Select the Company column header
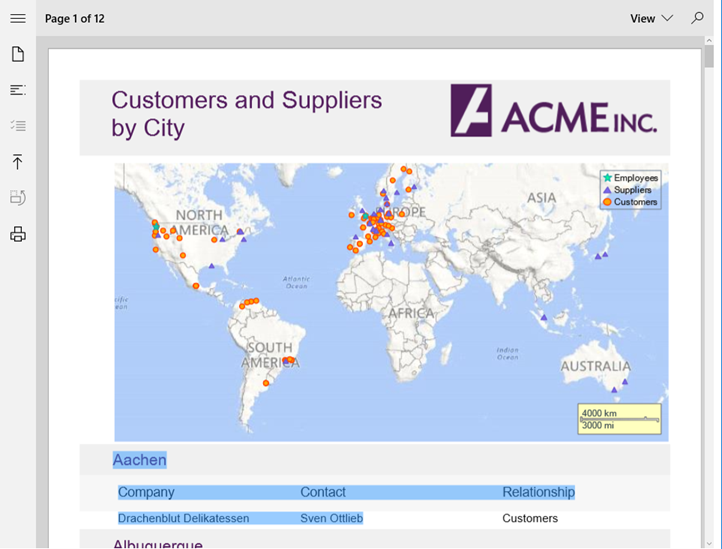 146,492
